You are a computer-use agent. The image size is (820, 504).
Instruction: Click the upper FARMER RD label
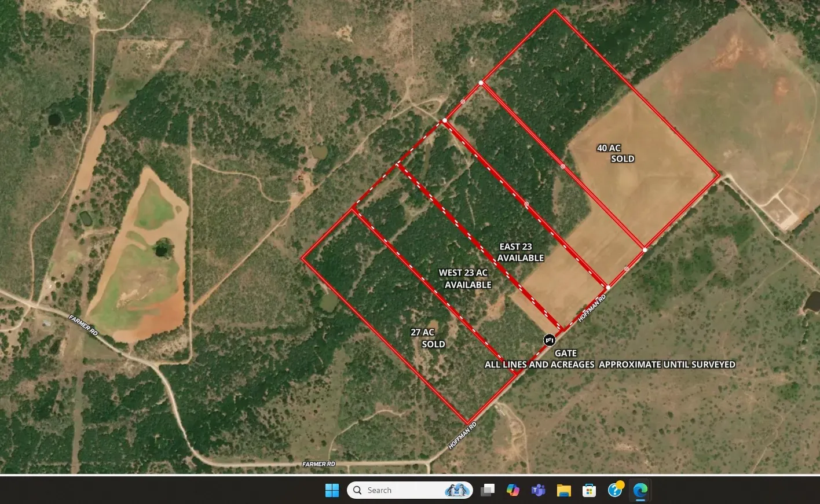(x=83, y=326)
